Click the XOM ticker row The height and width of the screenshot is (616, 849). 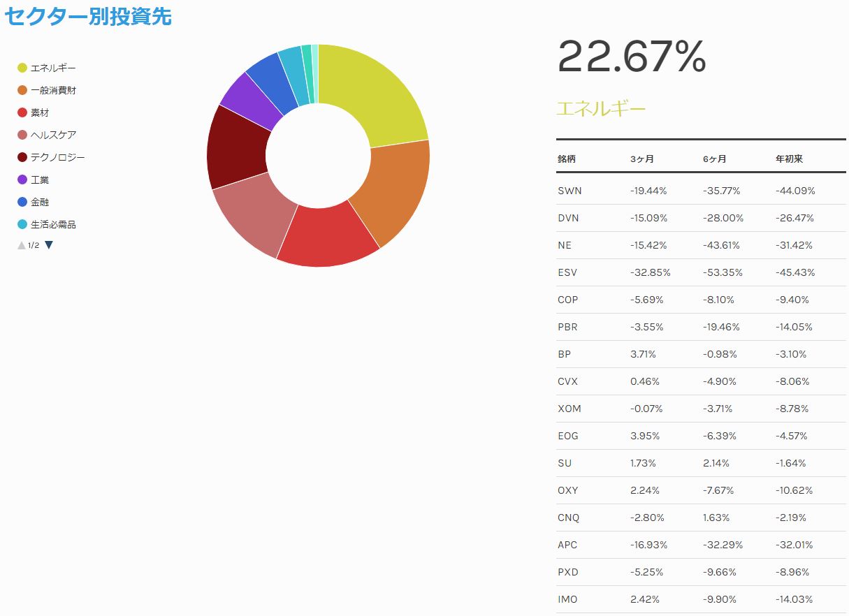pyautogui.click(x=701, y=409)
